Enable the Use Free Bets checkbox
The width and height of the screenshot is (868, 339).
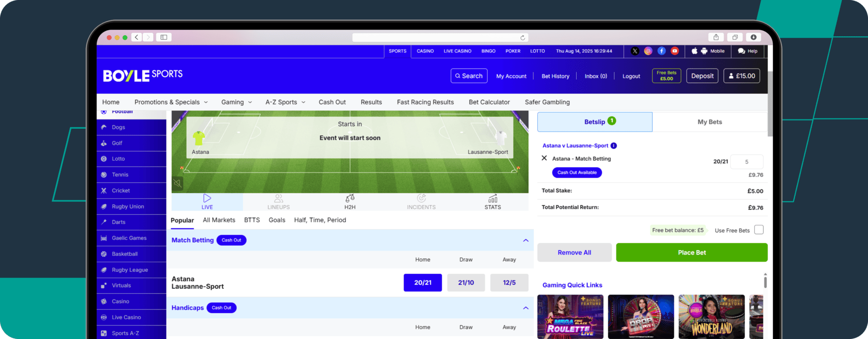point(759,230)
